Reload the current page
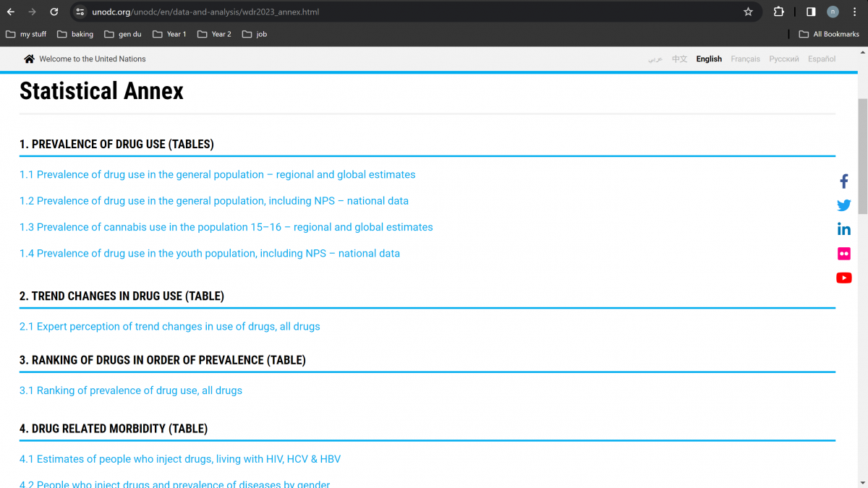The image size is (868, 488). (54, 12)
